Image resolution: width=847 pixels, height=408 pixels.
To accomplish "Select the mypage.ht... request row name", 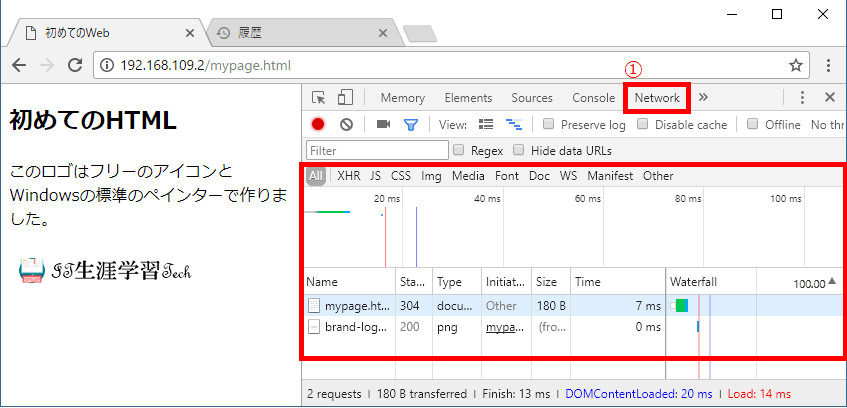I will pos(357,306).
